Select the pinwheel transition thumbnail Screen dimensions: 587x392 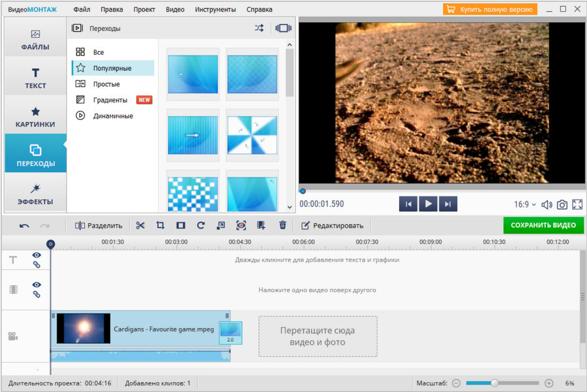click(x=252, y=135)
